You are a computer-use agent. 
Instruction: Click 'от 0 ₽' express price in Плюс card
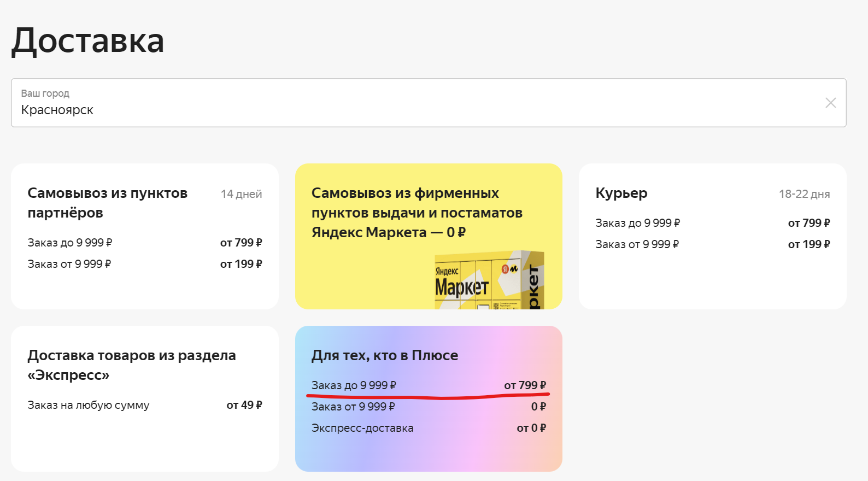(x=531, y=428)
